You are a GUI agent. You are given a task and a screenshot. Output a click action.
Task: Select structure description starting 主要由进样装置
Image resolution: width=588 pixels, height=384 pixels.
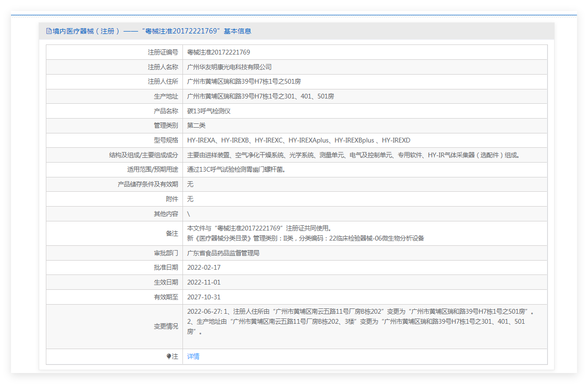354,155
